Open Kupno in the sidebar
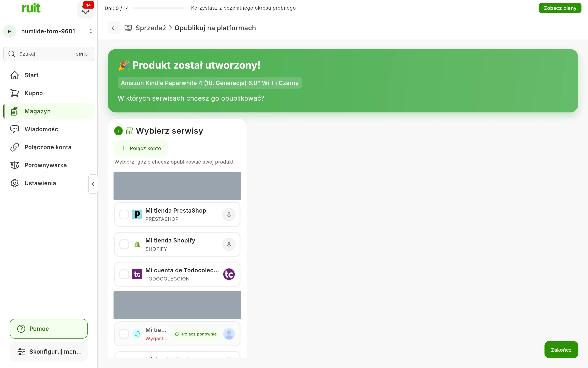Viewport: 588px width, 368px height. point(49,93)
